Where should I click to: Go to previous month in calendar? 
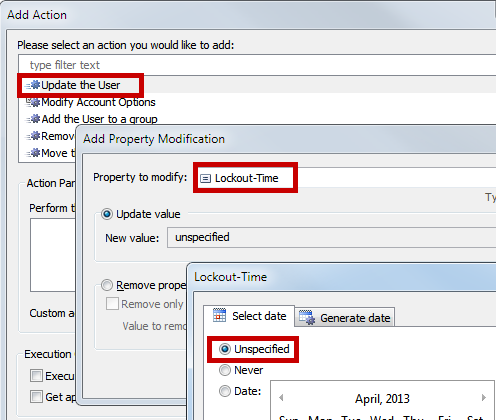[x=281, y=398]
